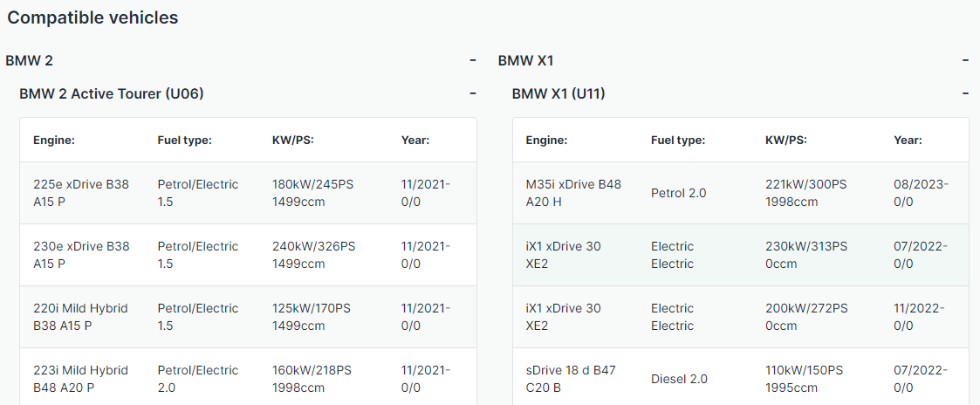Click Petrol/Electric 1.5 in 220i row
Screen dimensions: 980x405
point(198,317)
